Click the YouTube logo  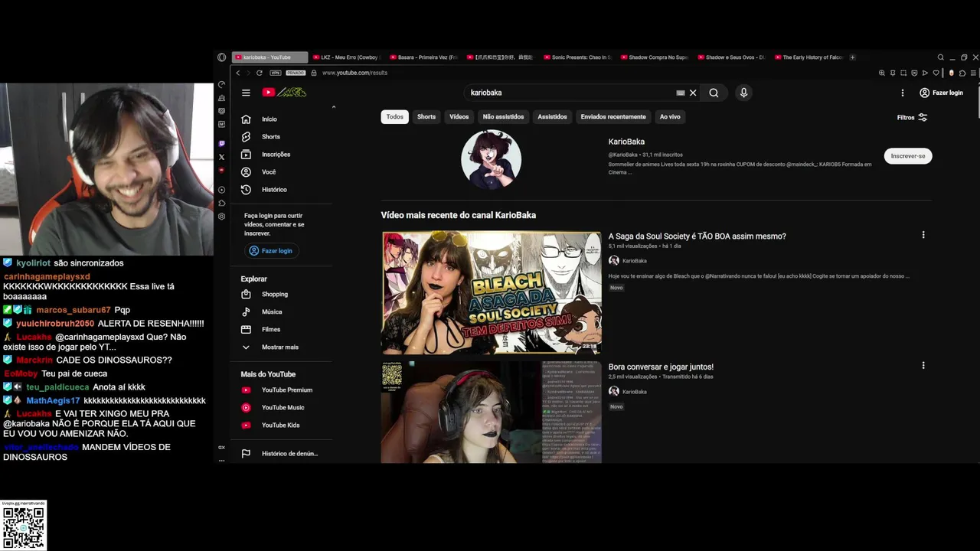pos(284,93)
